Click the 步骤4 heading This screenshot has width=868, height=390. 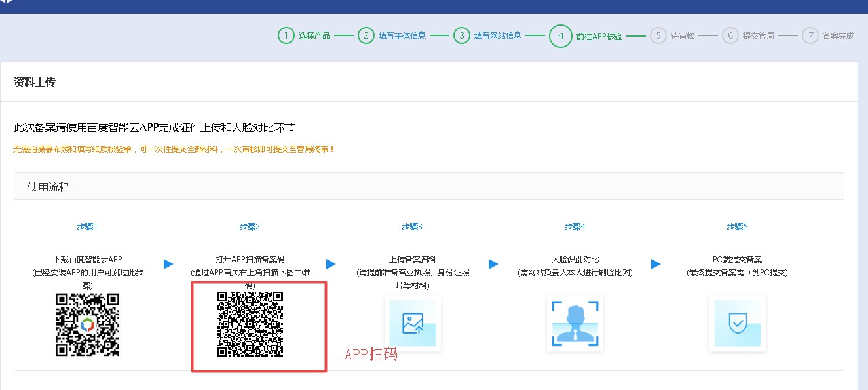click(x=575, y=227)
